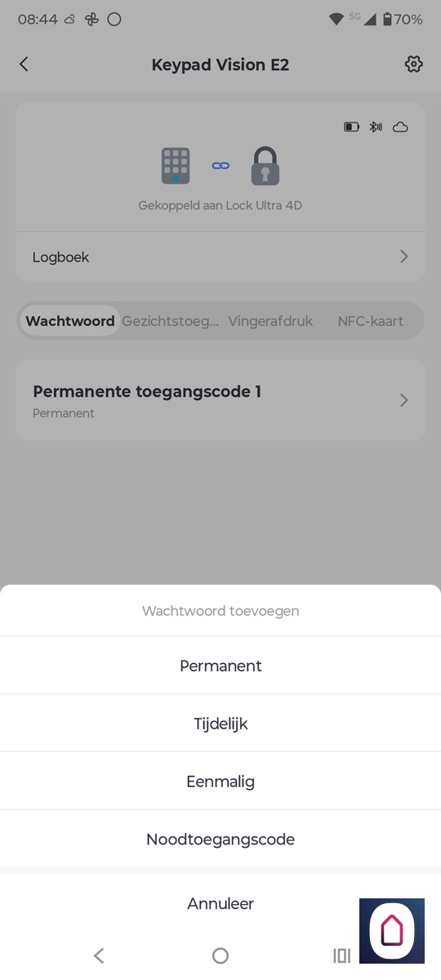The width and height of the screenshot is (441, 980).
Task: Tap Annuleer to dismiss the sheet
Action: point(220,903)
